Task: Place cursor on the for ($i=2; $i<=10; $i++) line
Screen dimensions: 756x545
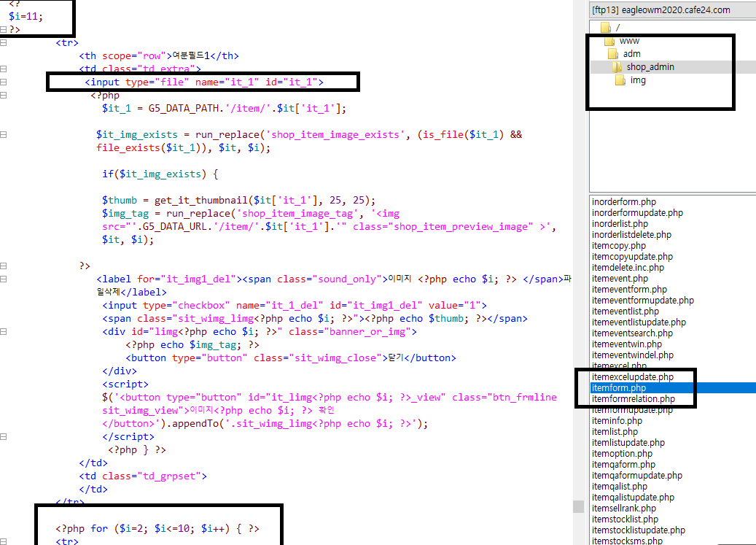Action: [x=157, y=529]
